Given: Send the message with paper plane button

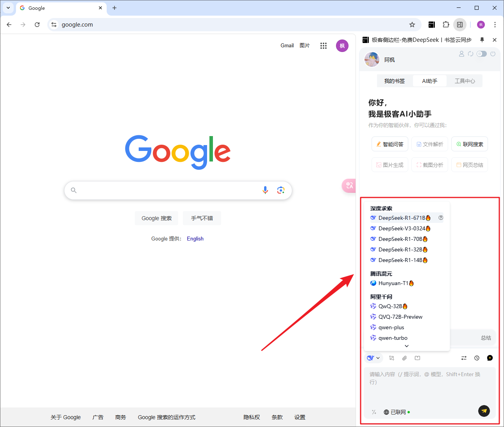Looking at the screenshot, I should pyautogui.click(x=484, y=411).
